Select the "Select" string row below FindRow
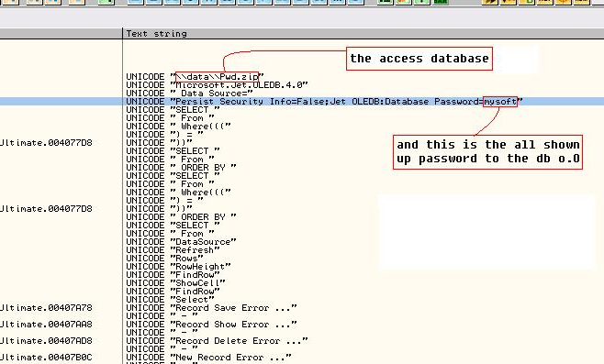 [x=170, y=299]
